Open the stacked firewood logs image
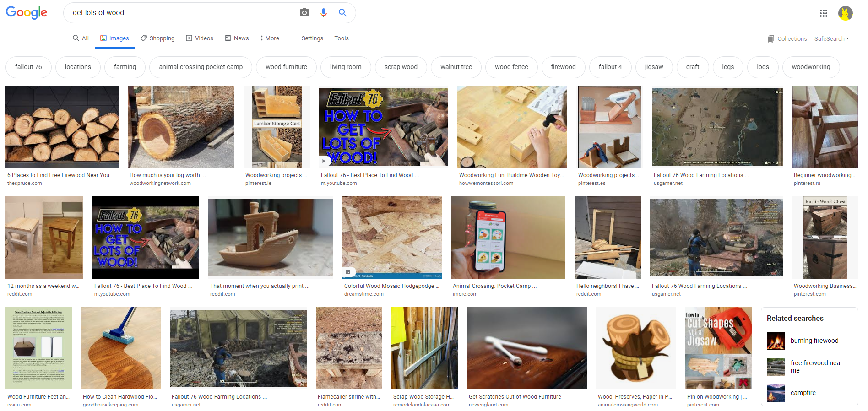 62,127
